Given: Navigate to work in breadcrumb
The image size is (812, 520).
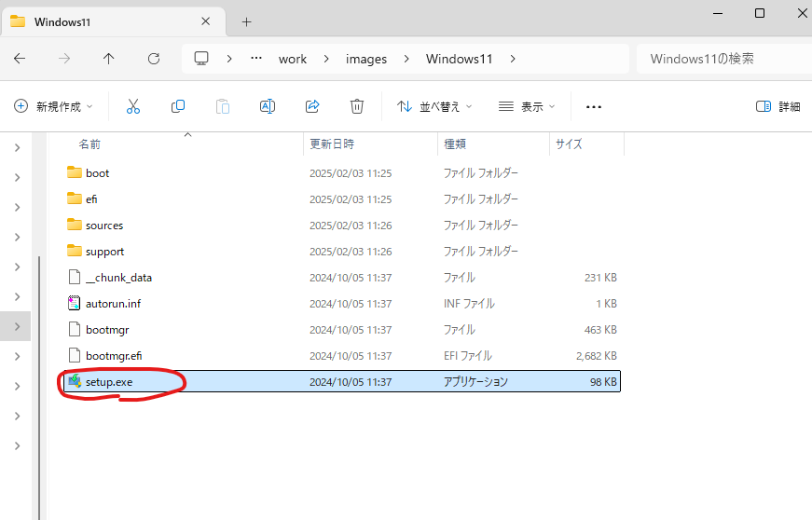Looking at the screenshot, I should (x=293, y=59).
